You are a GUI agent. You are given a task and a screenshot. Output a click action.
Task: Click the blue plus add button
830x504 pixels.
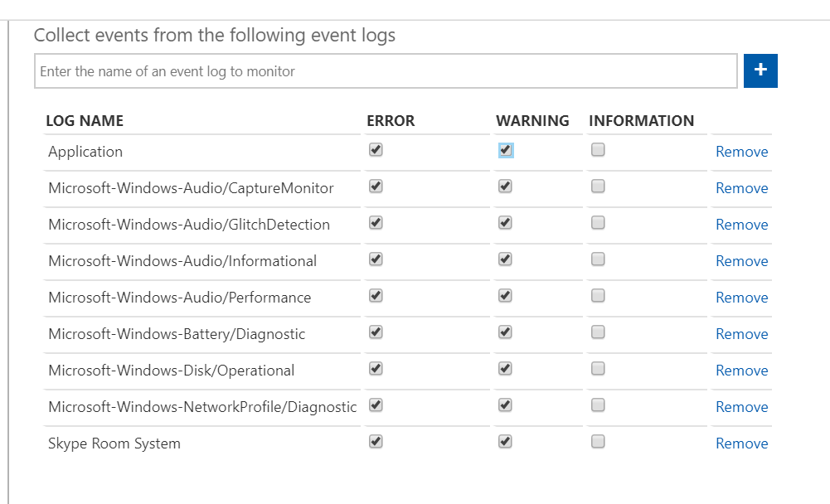pos(760,71)
